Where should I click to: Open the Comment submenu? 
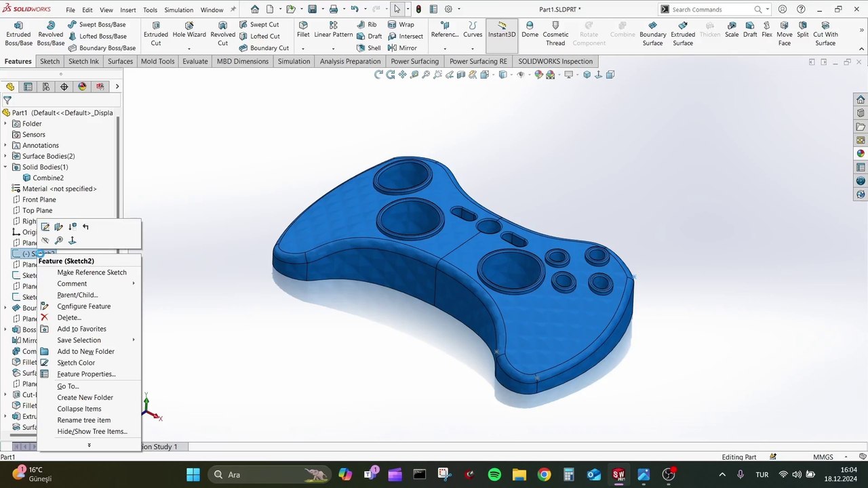(x=89, y=283)
